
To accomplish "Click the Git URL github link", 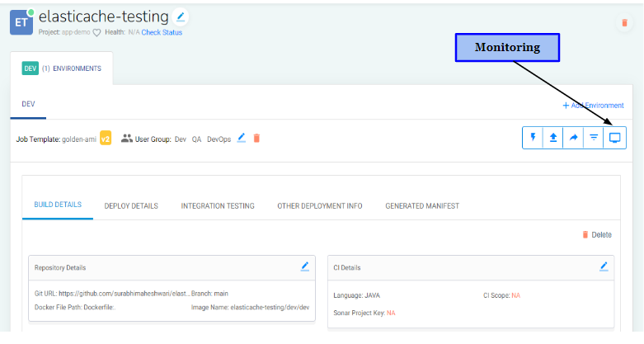I will [124, 294].
